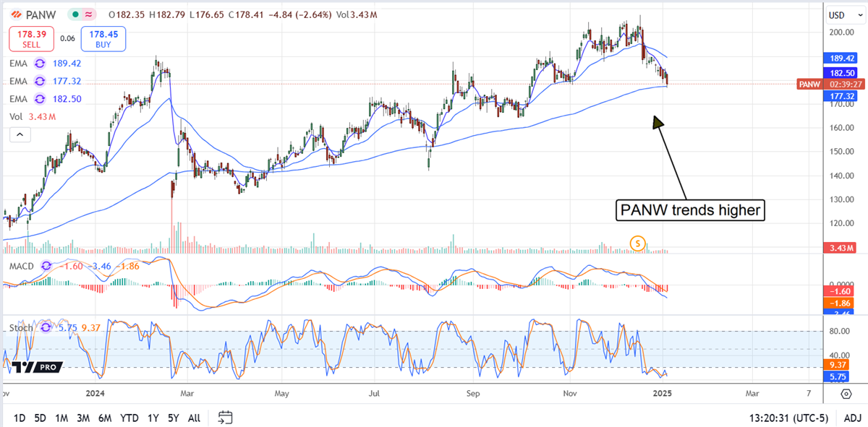Switch to the 1Y timeframe
Screen dimensions: 868x427
coord(152,418)
